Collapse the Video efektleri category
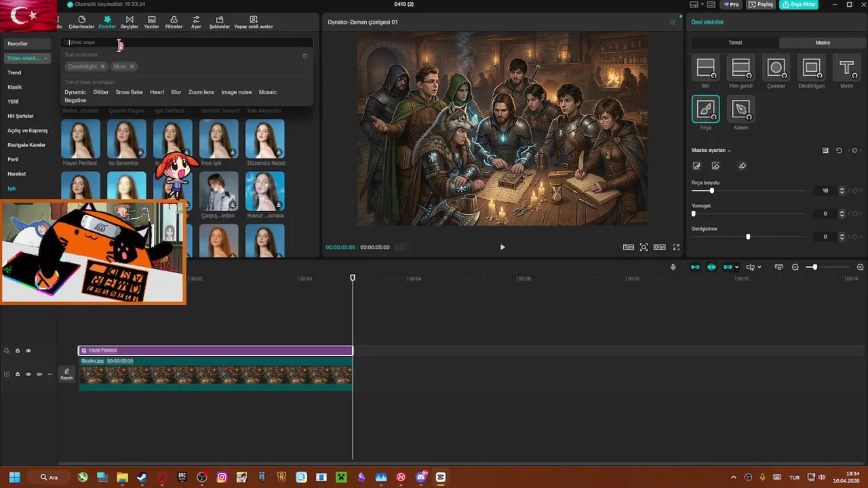 [45, 58]
